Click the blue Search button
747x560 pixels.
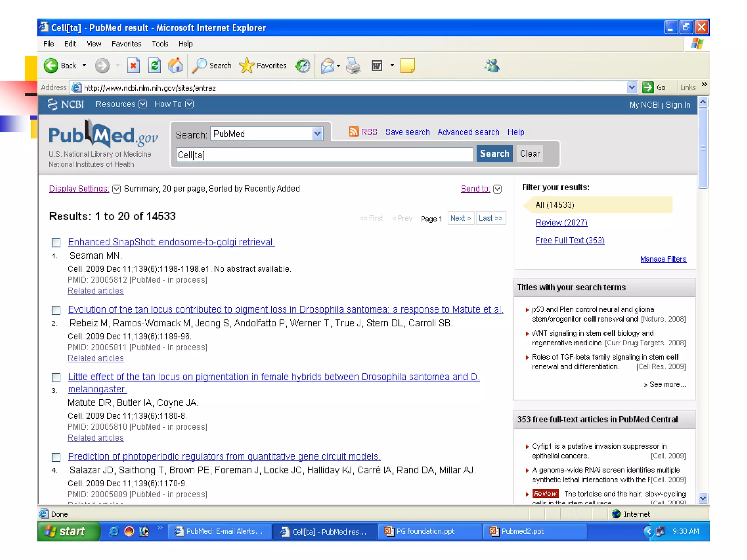pos(494,154)
